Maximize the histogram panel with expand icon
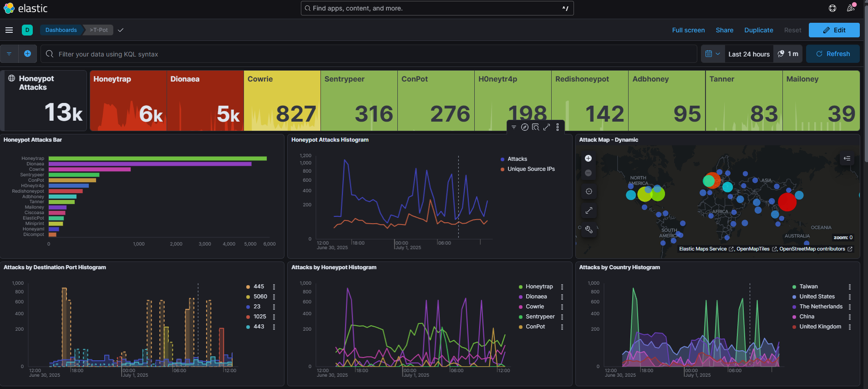 [x=547, y=128]
